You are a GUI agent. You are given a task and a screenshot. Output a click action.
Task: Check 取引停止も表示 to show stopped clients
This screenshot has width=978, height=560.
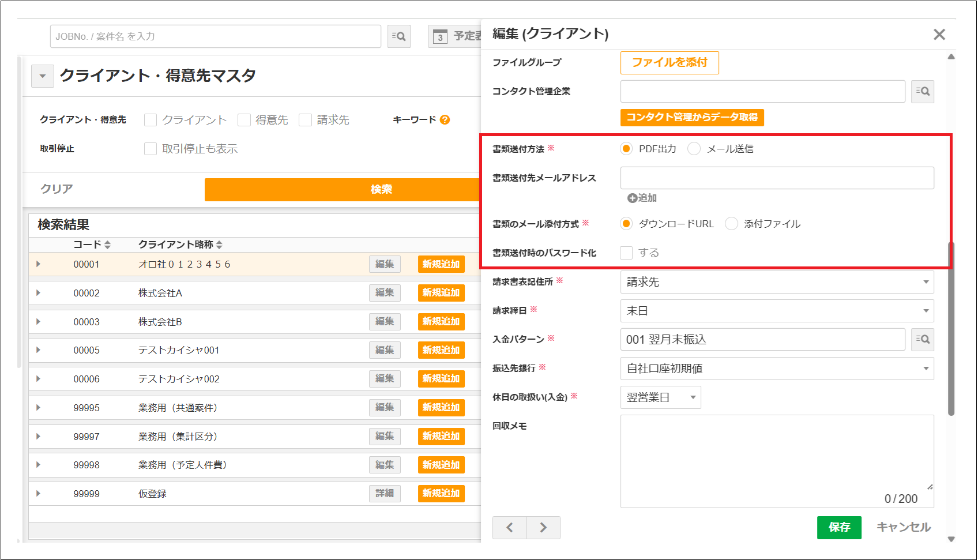click(x=150, y=149)
